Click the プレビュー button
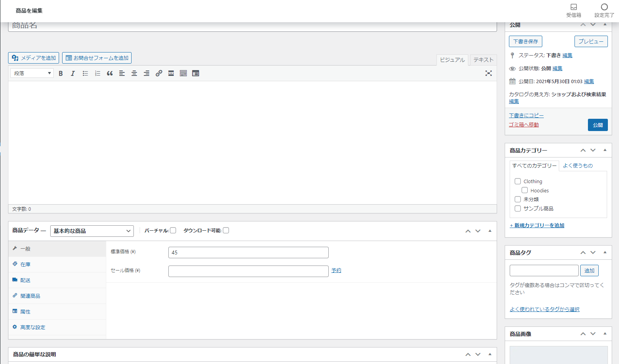 591,41
